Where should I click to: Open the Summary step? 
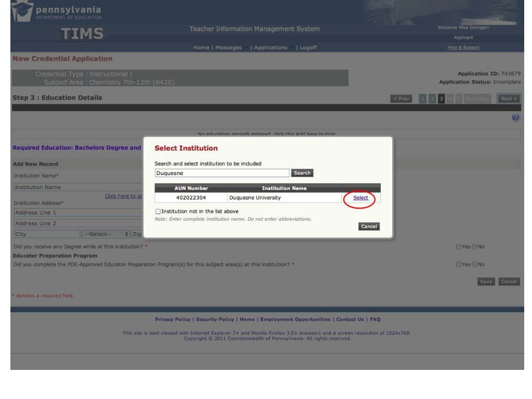(477, 99)
